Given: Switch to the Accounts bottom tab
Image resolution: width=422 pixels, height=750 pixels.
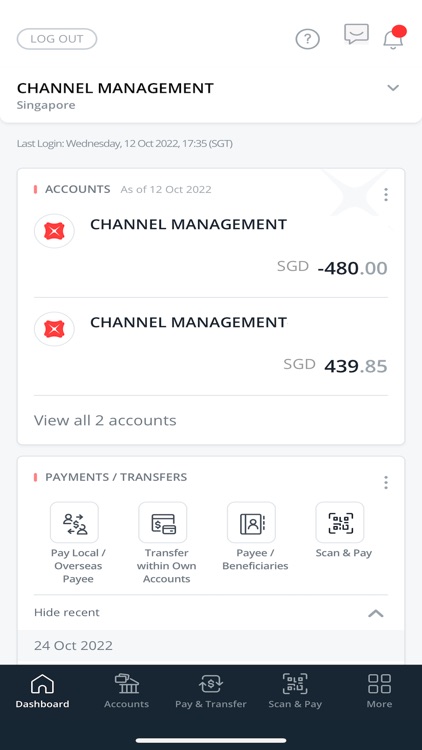Looking at the screenshot, I should (126, 691).
